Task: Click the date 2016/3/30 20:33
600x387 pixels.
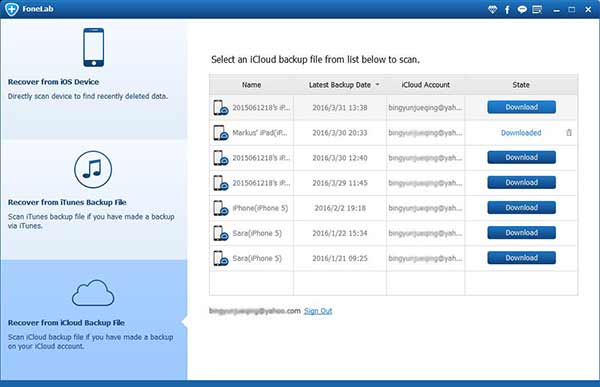Action: pos(340,133)
